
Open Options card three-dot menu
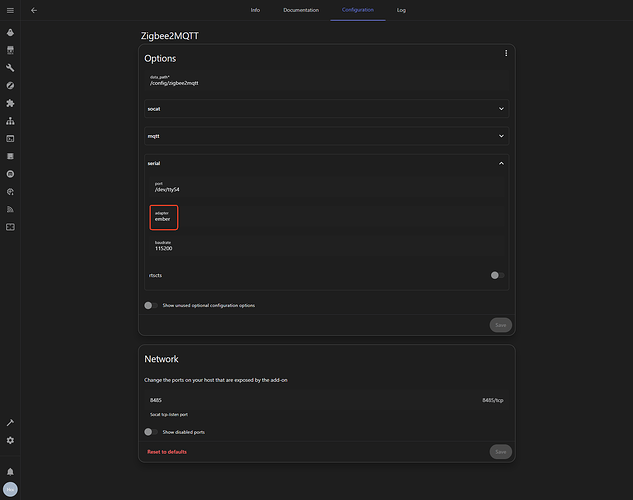click(506, 53)
